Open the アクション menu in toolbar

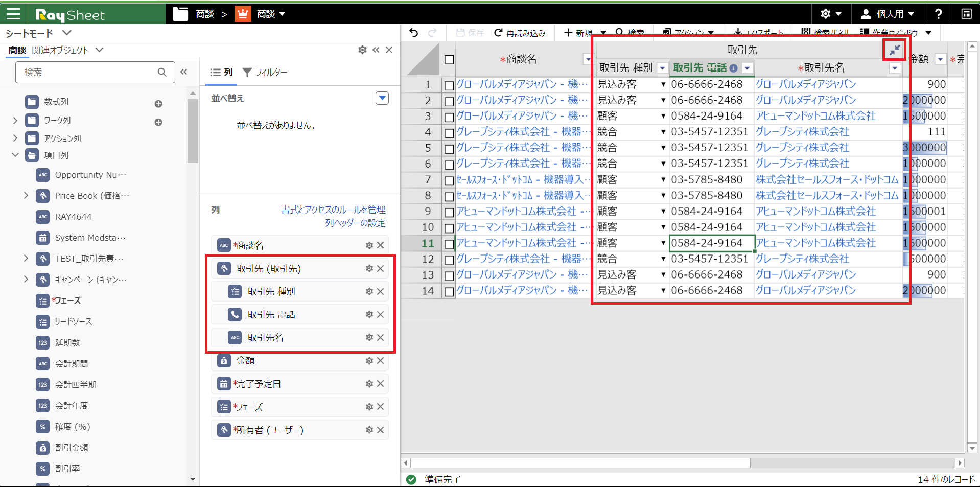(688, 33)
